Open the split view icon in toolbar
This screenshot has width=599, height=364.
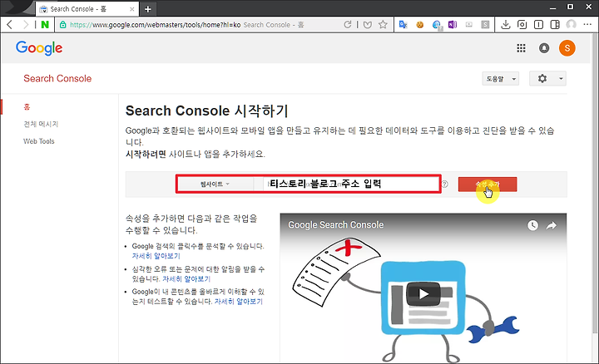[555, 25]
